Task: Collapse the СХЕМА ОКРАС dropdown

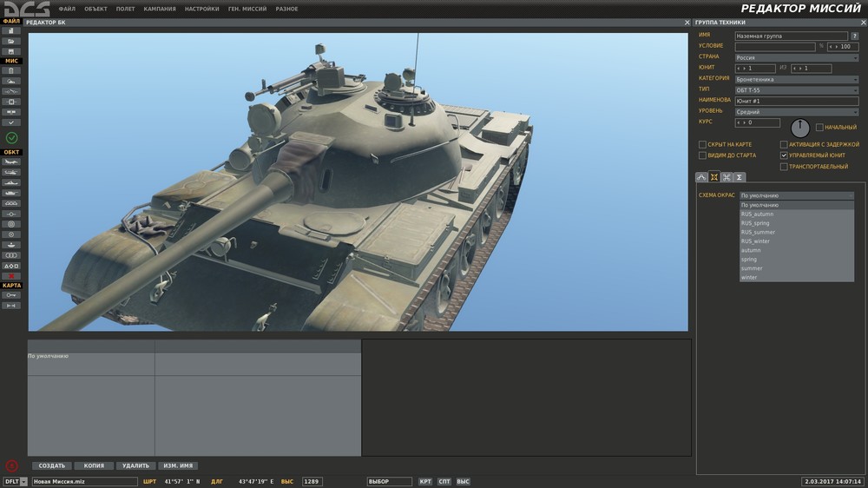Action: tap(797, 195)
